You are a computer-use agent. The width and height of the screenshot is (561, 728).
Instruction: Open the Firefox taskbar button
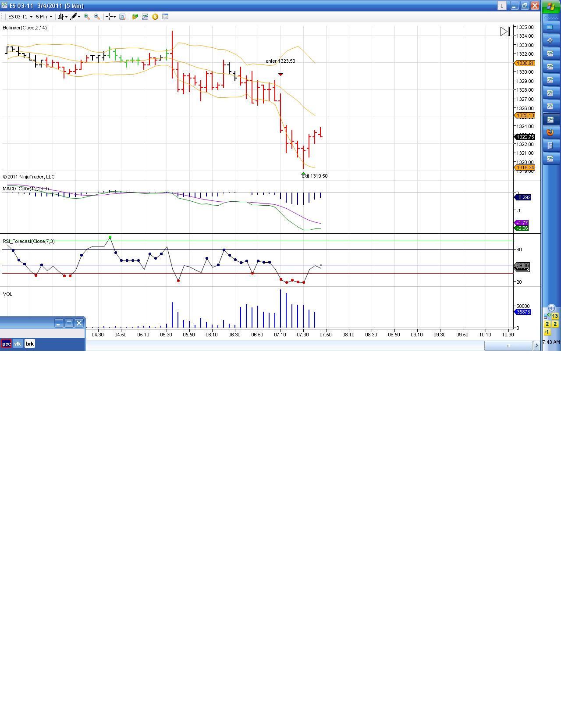550,132
